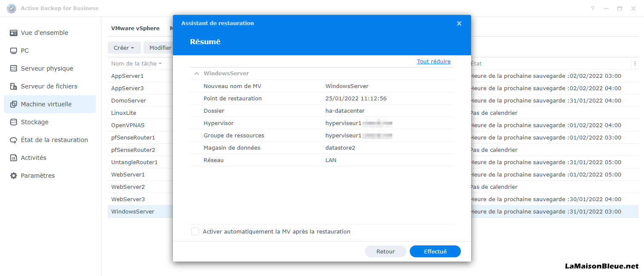Click the Modifier button in the toolbar

tap(158, 48)
